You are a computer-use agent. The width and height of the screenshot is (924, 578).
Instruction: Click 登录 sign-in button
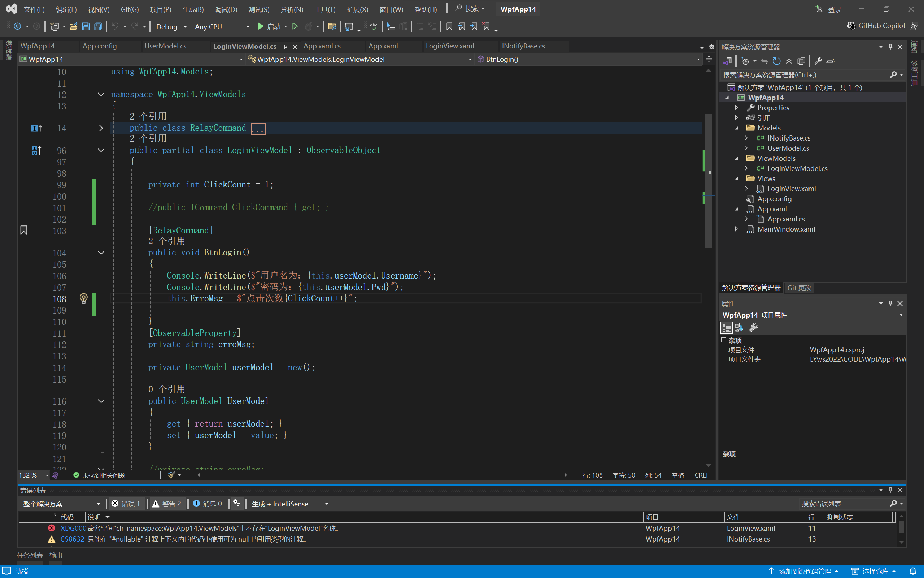coord(829,9)
